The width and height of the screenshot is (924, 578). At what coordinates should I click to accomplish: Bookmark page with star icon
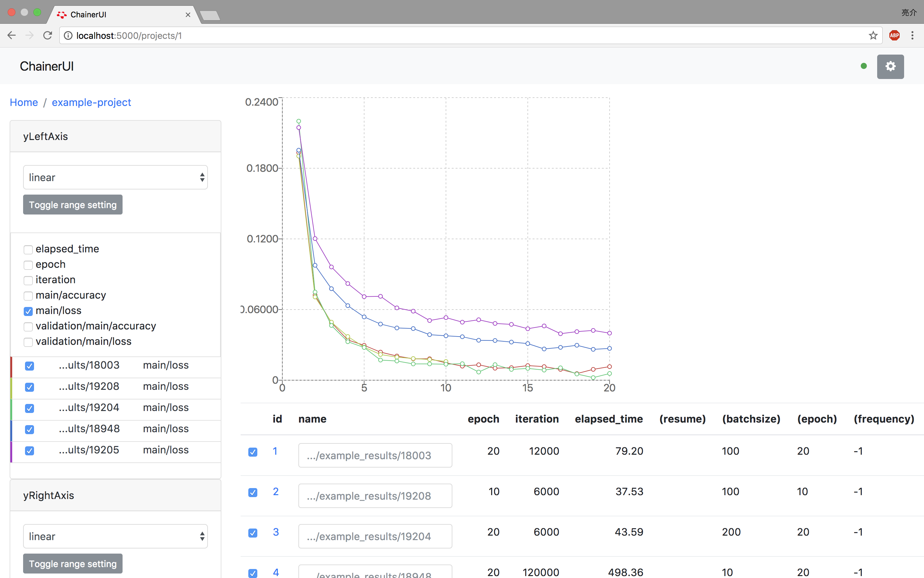[x=873, y=36]
